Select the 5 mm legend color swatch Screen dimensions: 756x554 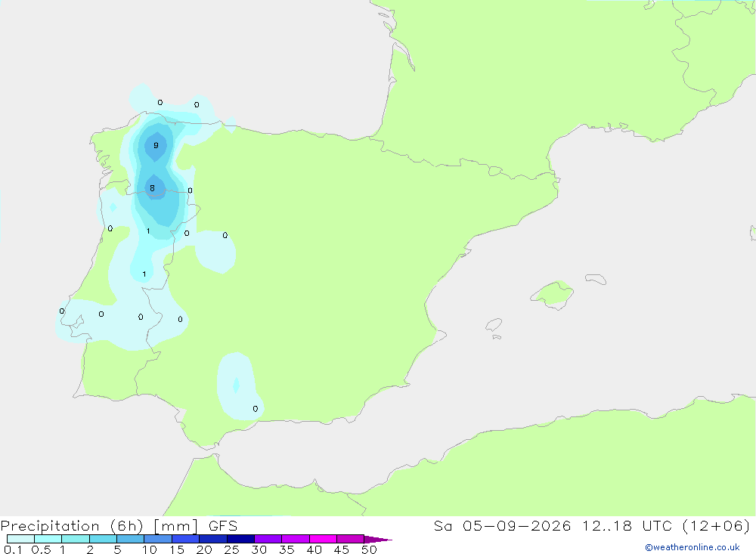tap(130, 539)
